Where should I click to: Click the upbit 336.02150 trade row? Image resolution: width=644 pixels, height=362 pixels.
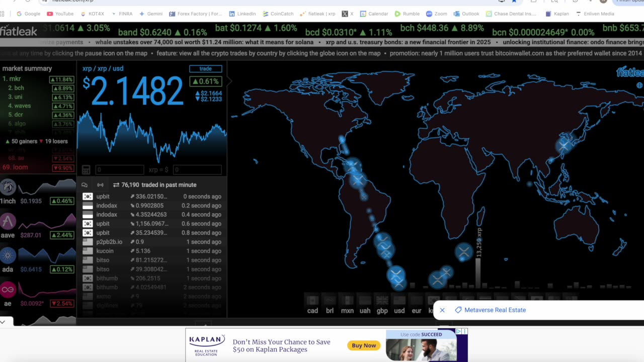[x=151, y=197]
